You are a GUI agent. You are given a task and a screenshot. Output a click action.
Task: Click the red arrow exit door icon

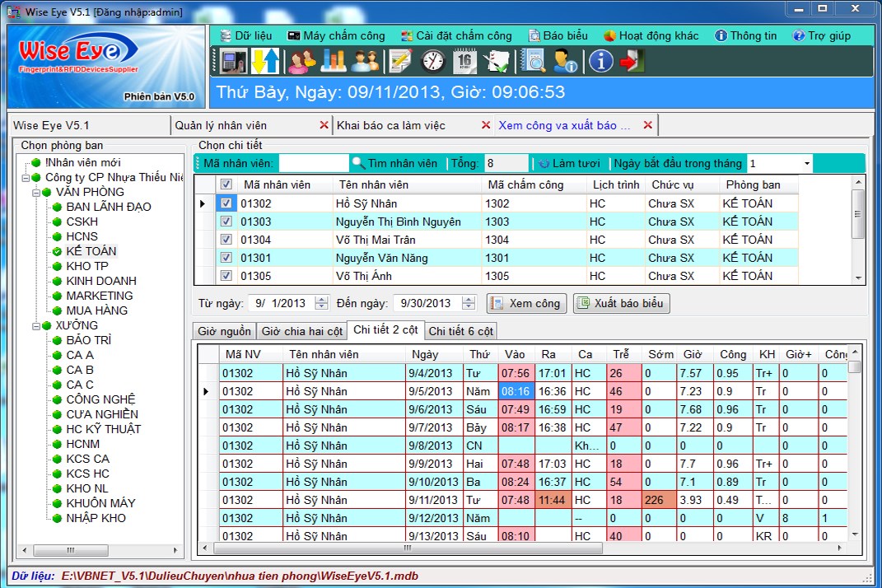pos(632,61)
